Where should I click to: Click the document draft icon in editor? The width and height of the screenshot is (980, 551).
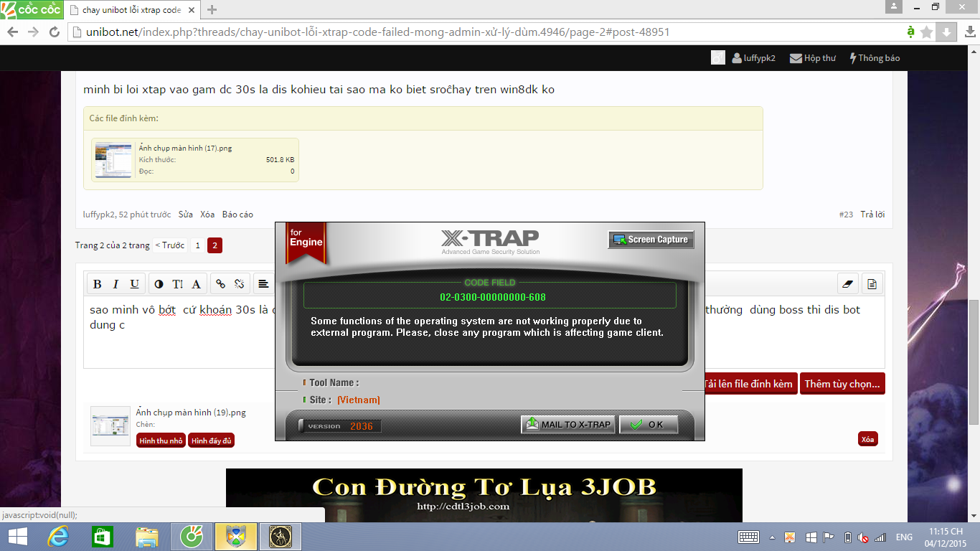[872, 284]
